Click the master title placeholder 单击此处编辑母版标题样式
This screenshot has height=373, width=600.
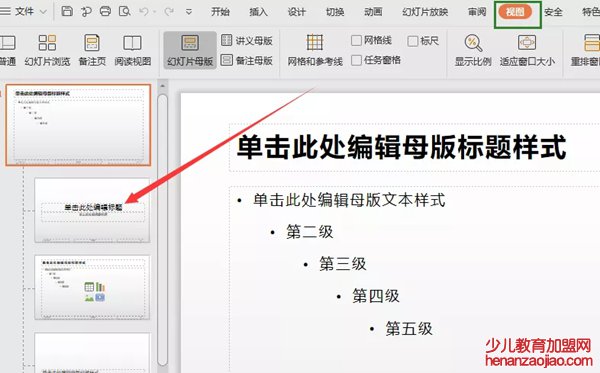pos(401,147)
